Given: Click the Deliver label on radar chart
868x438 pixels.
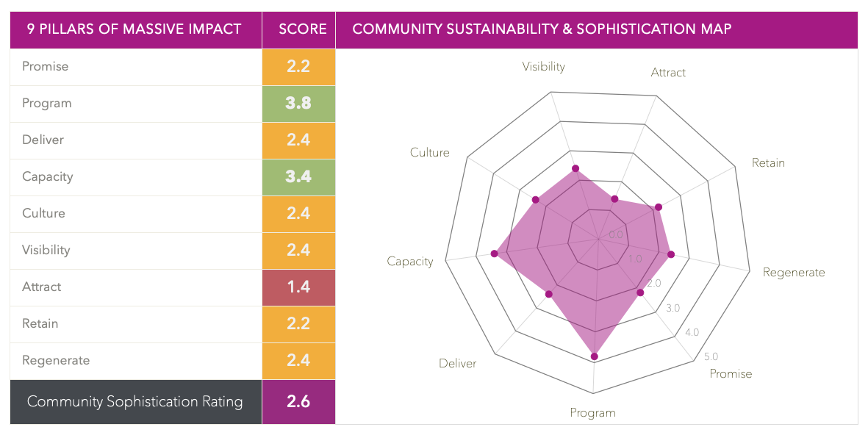Looking at the screenshot, I should tap(457, 364).
